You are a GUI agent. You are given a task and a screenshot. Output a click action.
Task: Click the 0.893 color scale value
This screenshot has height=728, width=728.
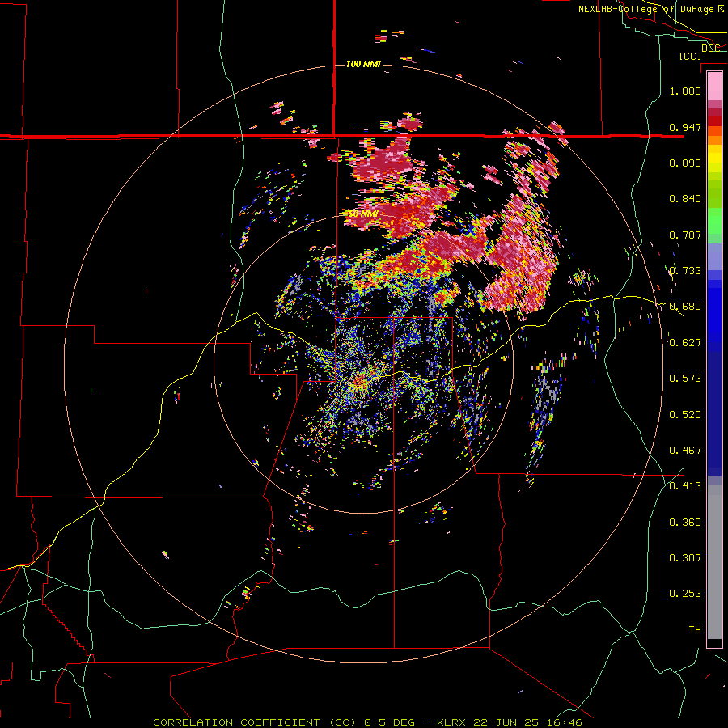pos(685,163)
